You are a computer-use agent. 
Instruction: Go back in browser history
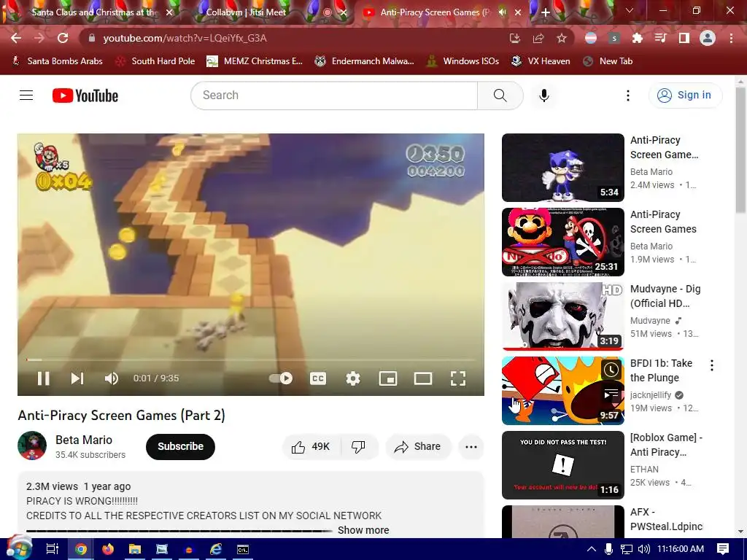pyautogui.click(x=16, y=38)
